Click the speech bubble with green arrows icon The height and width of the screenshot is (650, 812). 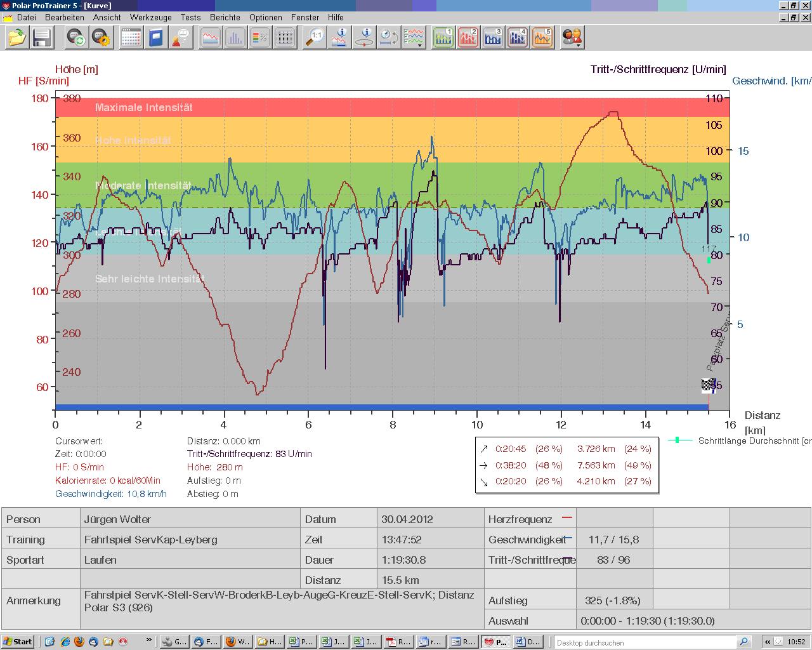[x=77, y=37]
